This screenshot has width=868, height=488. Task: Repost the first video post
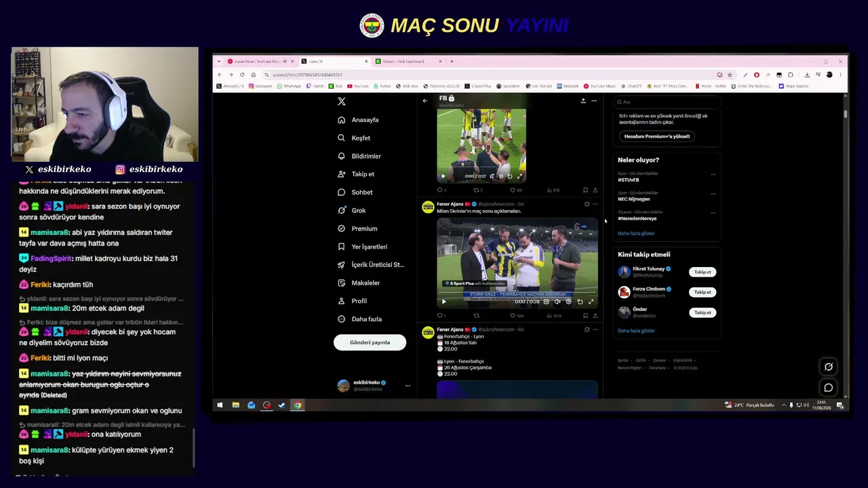[x=477, y=190]
